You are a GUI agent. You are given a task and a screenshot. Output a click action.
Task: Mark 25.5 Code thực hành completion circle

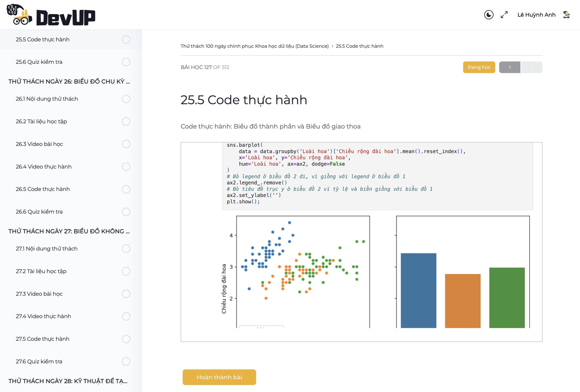pyautogui.click(x=126, y=39)
